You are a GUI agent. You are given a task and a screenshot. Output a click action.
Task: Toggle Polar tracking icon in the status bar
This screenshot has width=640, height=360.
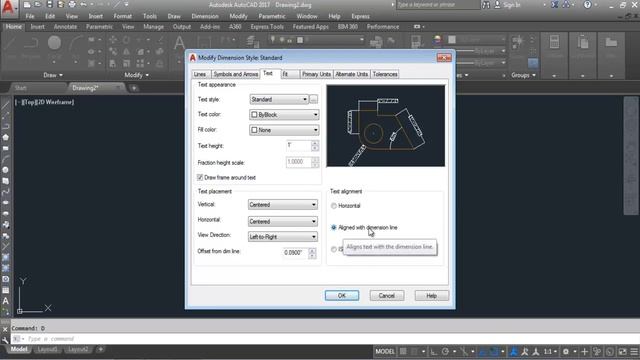pyautogui.click(x=445, y=351)
